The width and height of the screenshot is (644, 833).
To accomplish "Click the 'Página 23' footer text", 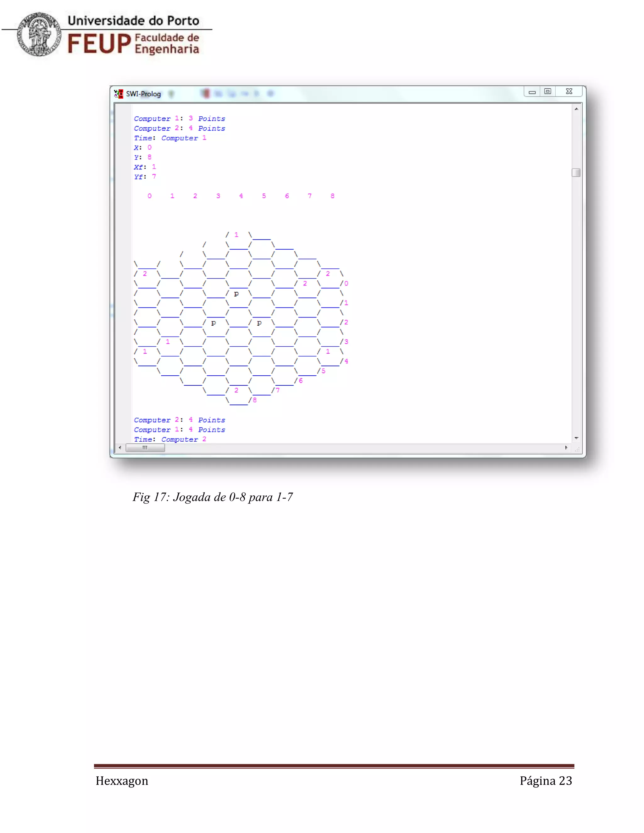I will (x=546, y=781).
